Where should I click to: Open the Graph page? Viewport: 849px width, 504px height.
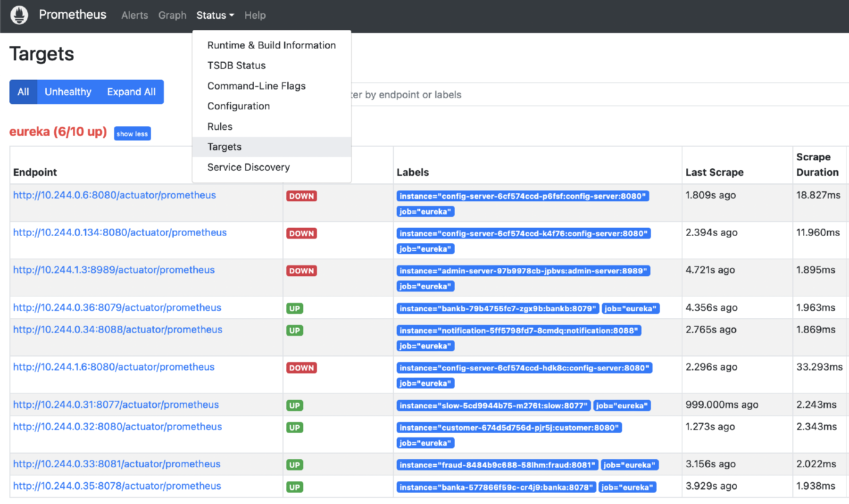click(x=172, y=15)
